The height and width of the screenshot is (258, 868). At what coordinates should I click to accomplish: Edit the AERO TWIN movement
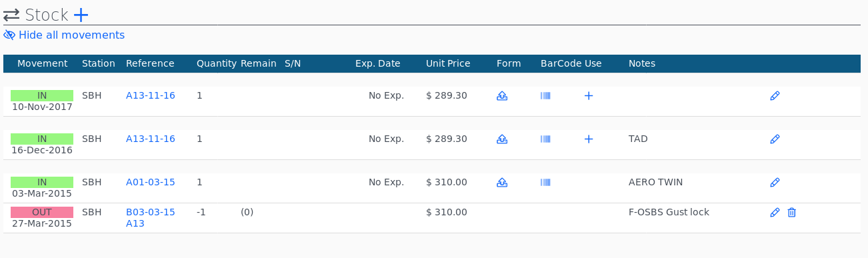point(775,183)
